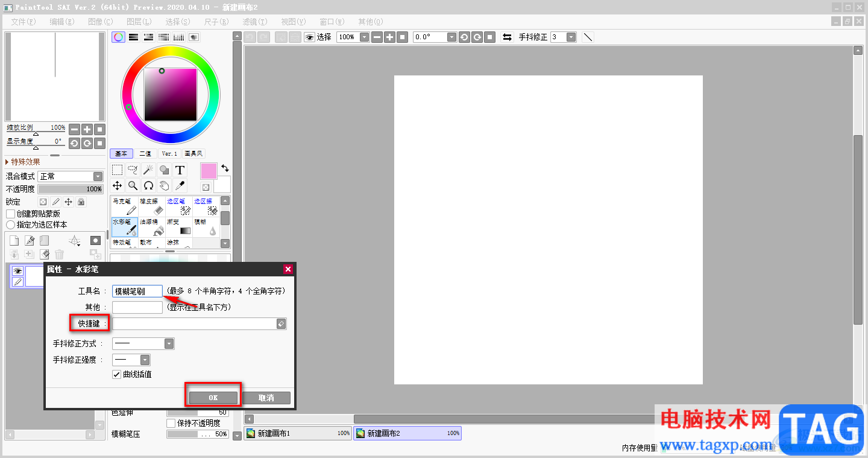The width and height of the screenshot is (868, 458).
Task: Zoom in canvas with toolbar plus button
Action: pyautogui.click(x=390, y=37)
